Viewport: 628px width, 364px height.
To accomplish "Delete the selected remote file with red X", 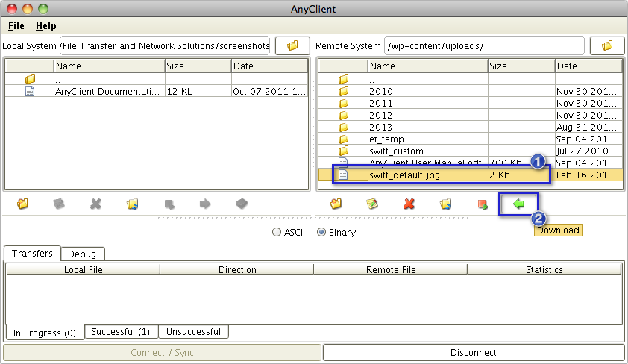I will 409,204.
